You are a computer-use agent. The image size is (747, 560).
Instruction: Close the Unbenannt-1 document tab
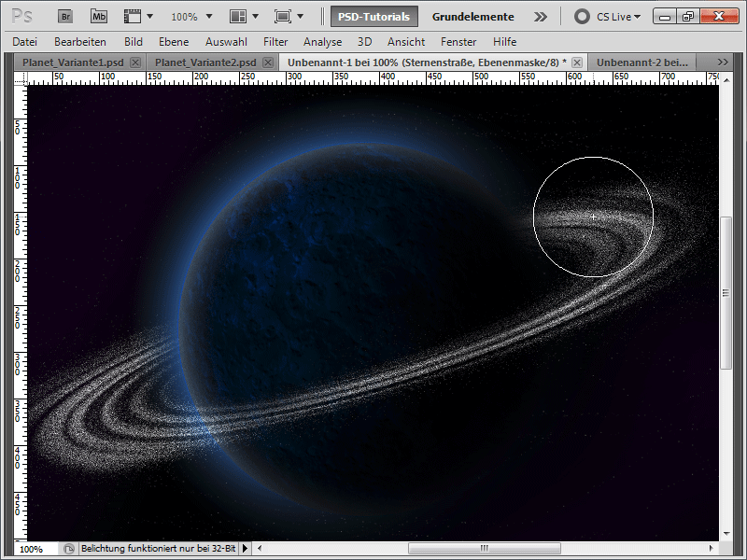[577, 63]
